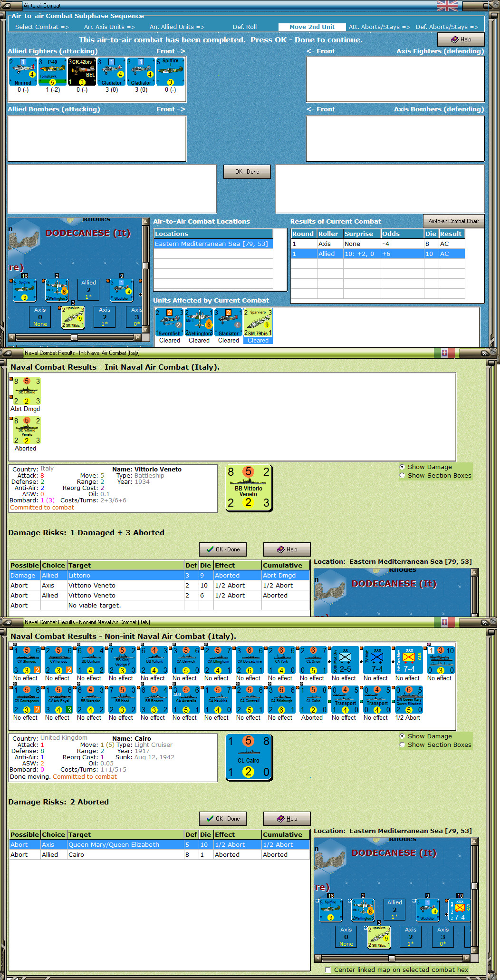Open Help in Init Naval Air Combat window
Screen dimensions: 500x980
point(287,549)
